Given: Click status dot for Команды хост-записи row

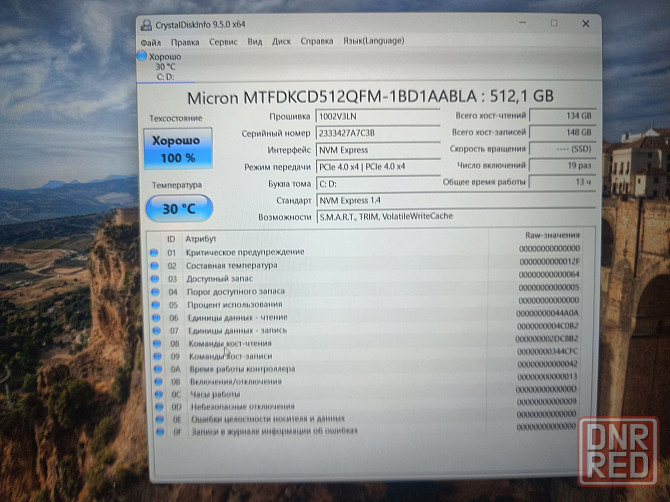Looking at the screenshot, I should (157, 356).
